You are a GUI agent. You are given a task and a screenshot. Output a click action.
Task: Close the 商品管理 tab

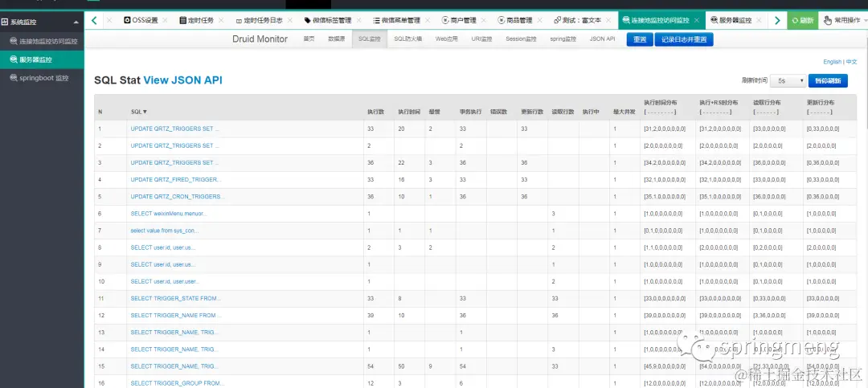tap(540, 20)
